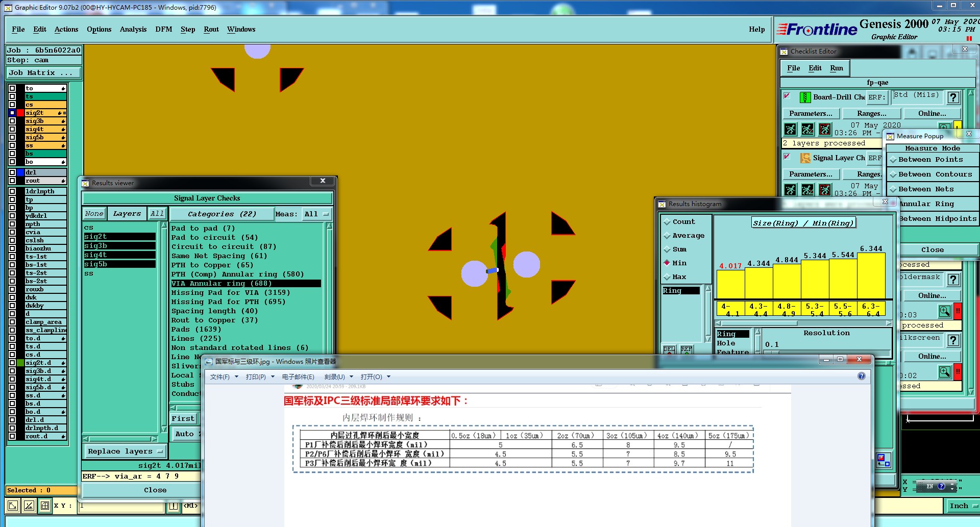This screenshot has height=527, width=980.
Task: Click the zoom-area arrow icon in bottom bar
Action: 13,506
